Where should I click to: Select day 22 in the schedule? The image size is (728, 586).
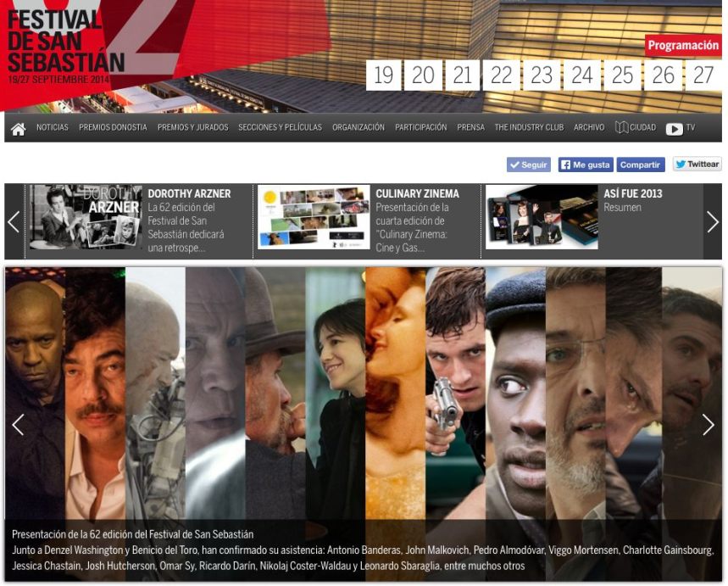pos(502,75)
